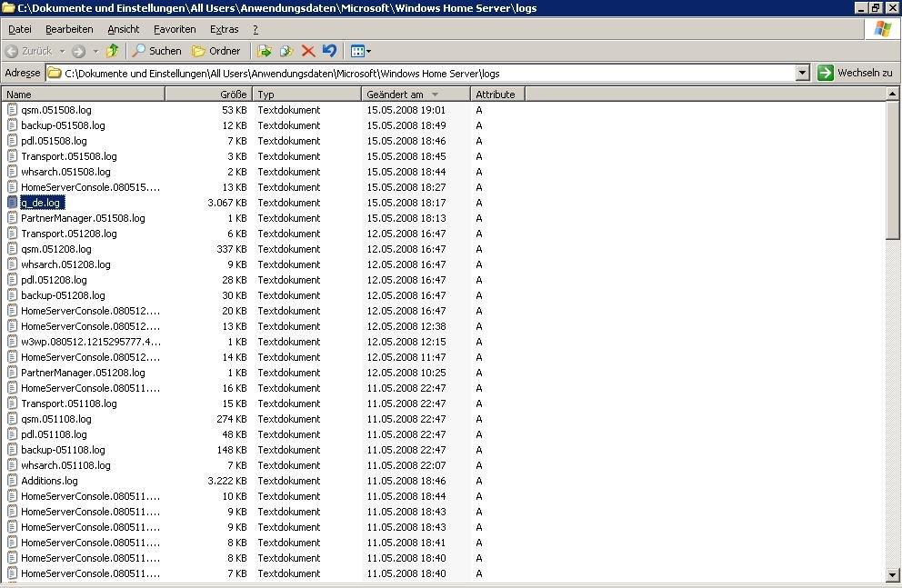Click the date 12.05.2008 12:15
The image size is (902, 588).
click(406, 342)
